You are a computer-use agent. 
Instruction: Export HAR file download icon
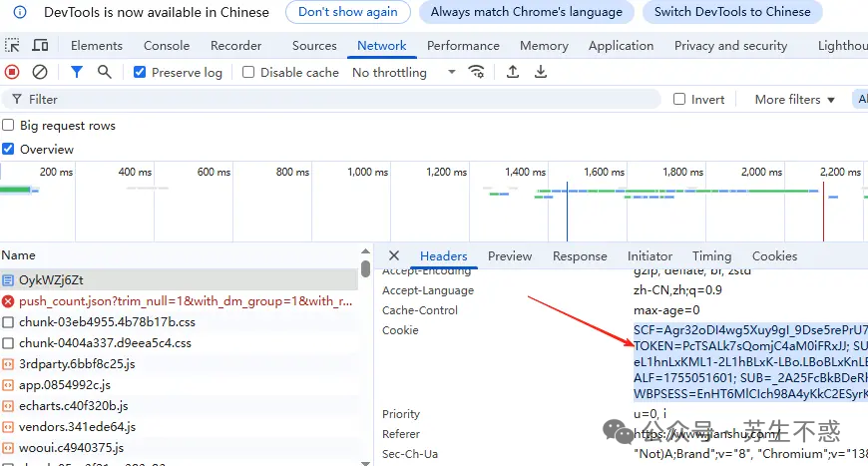[541, 72]
